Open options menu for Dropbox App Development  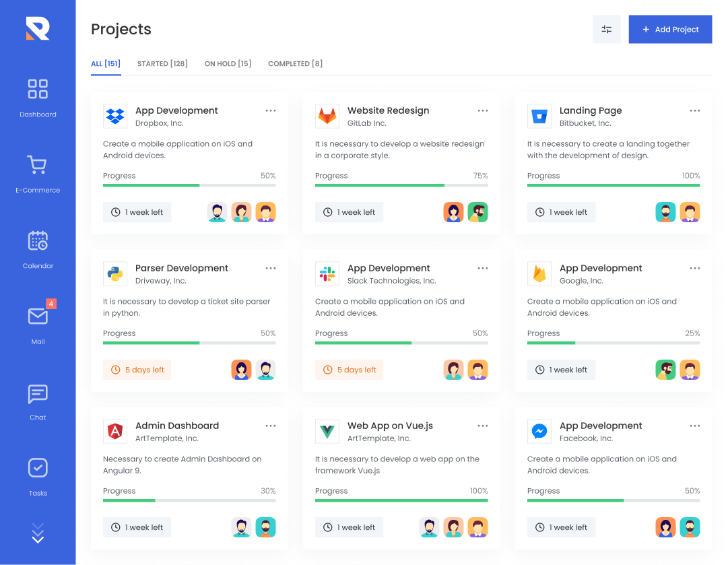(x=271, y=110)
